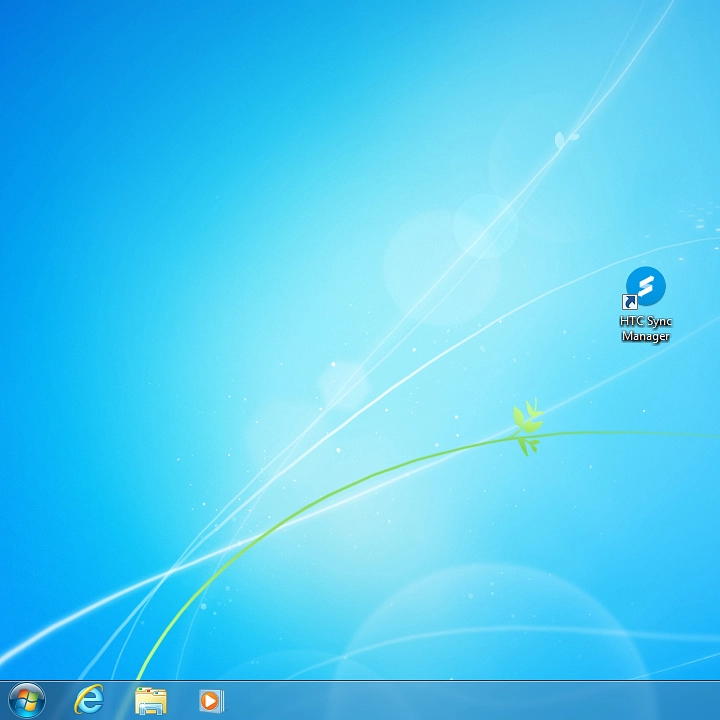
Task: Open the Windows Start menu orb
Action: pyautogui.click(x=26, y=700)
